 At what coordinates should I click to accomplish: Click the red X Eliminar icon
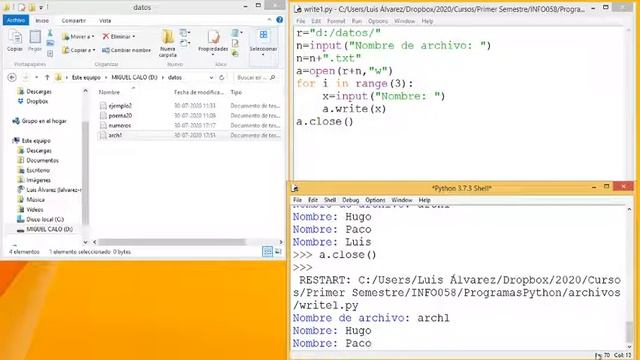coord(106,37)
